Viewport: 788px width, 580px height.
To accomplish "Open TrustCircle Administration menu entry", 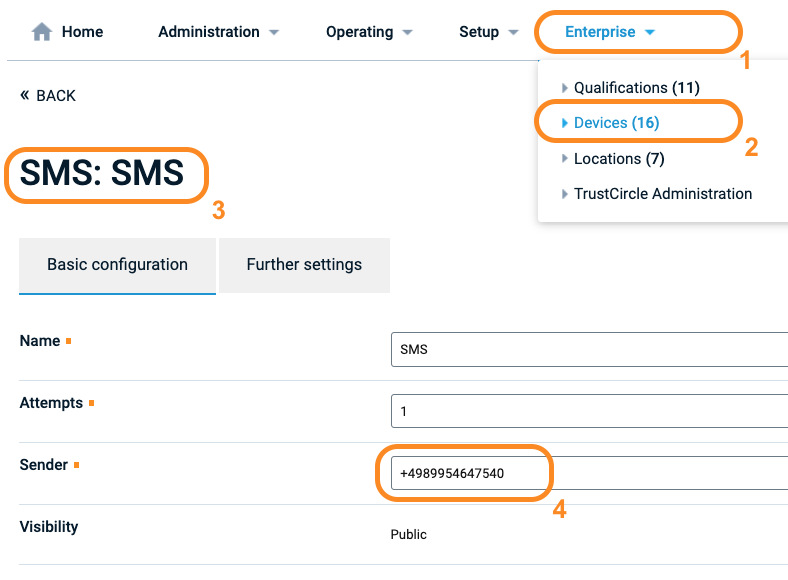I will point(663,194).
